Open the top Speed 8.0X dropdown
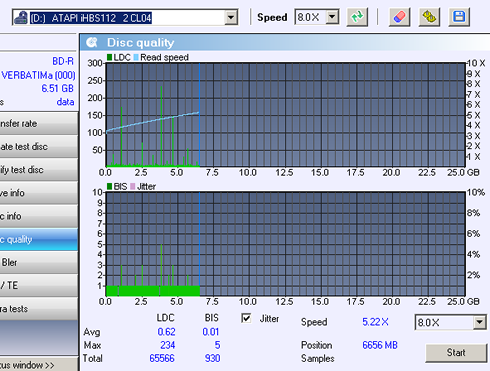Viewport: 490px width, 371px height. point(332,17)
